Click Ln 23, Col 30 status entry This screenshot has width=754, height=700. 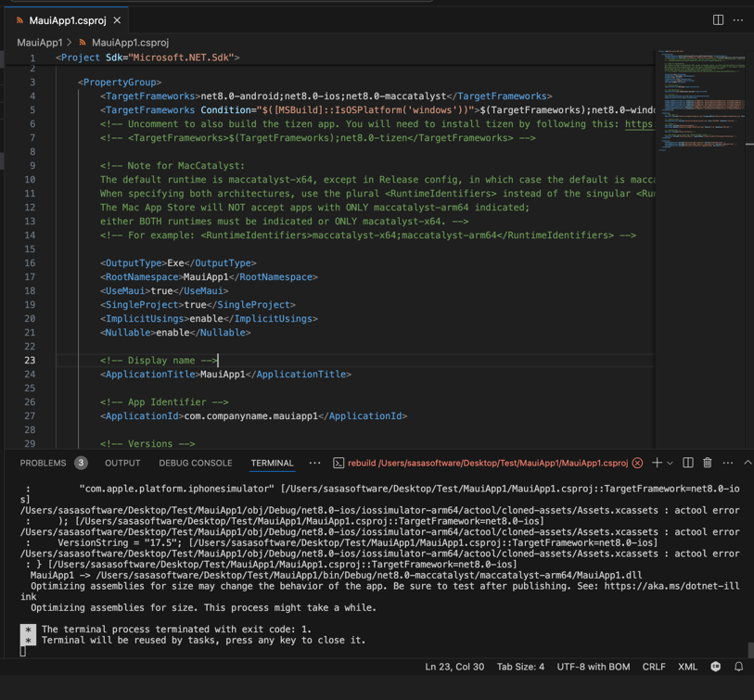[x=454, y=667]
